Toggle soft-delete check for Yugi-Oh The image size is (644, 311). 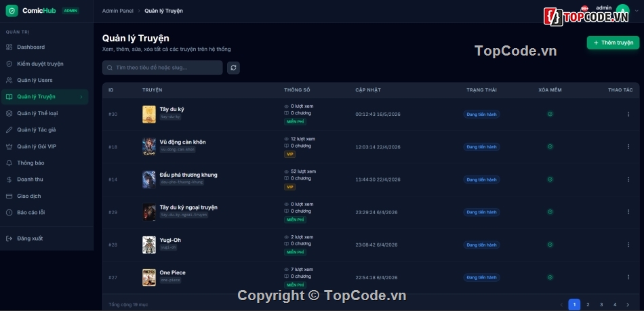pyautogui.click(x=550, y=245)
